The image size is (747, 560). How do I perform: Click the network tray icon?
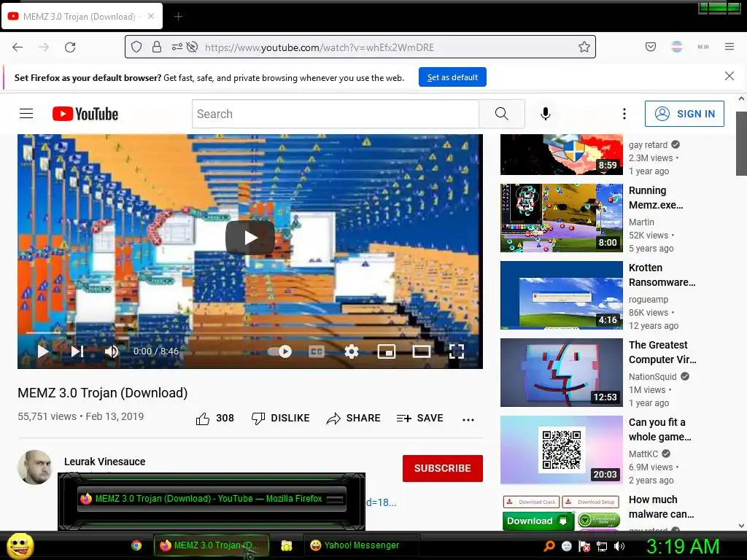pos(602,546)
